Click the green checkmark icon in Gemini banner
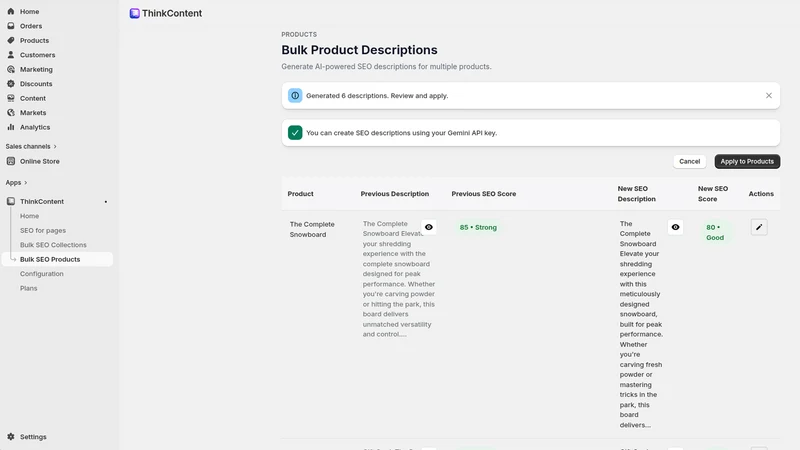Screen dimensions: 800x450 (295, 133)
